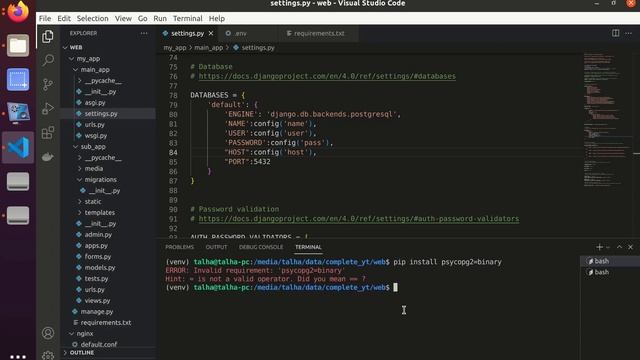Open the Search view in activity bar
Viewport: 640px width, 360px height.
click(48, 60)
